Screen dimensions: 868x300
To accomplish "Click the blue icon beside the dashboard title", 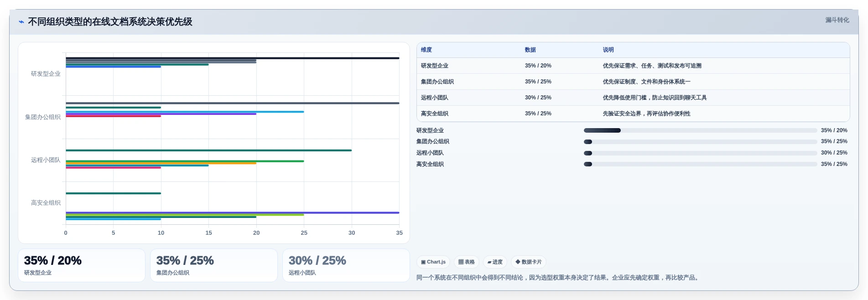I will pyautogui.click(x=21, y=22).
